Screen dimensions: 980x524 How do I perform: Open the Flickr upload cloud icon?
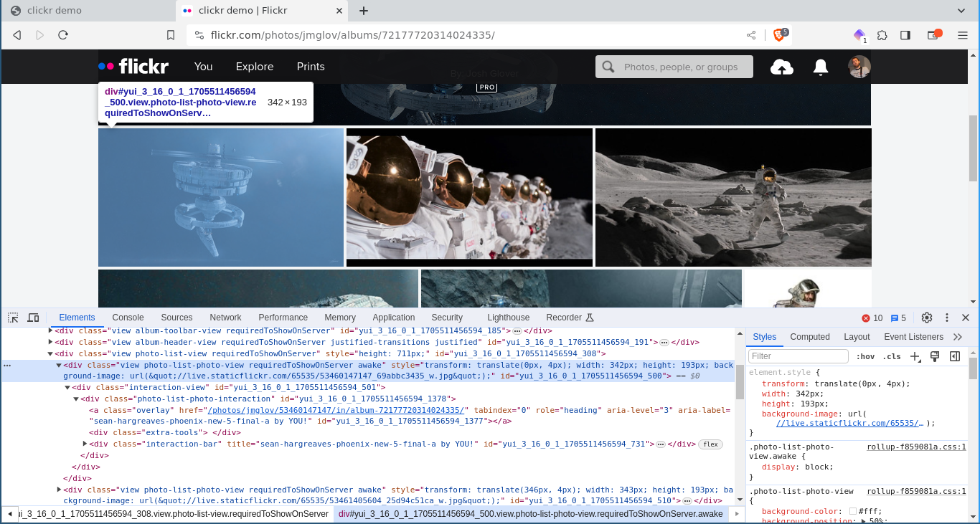782,67
